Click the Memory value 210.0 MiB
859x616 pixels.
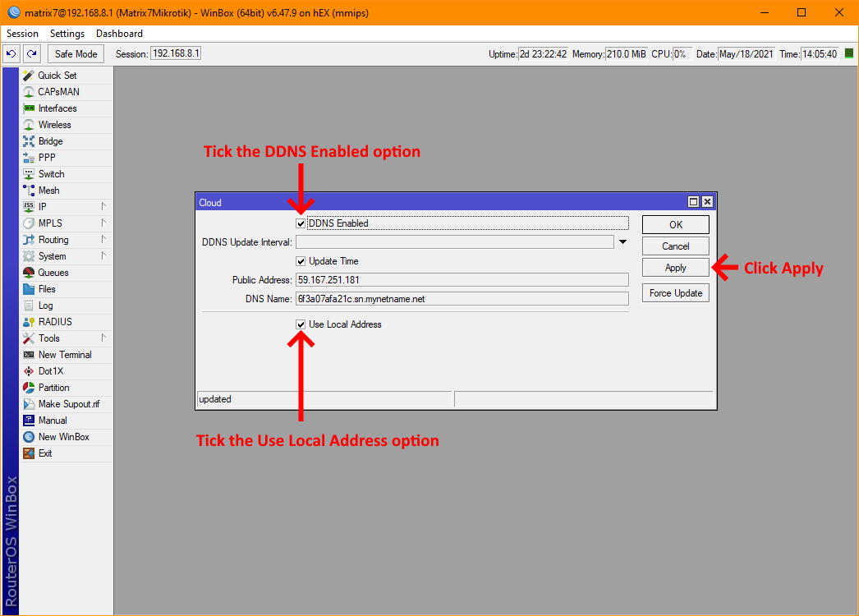[626, 54]
